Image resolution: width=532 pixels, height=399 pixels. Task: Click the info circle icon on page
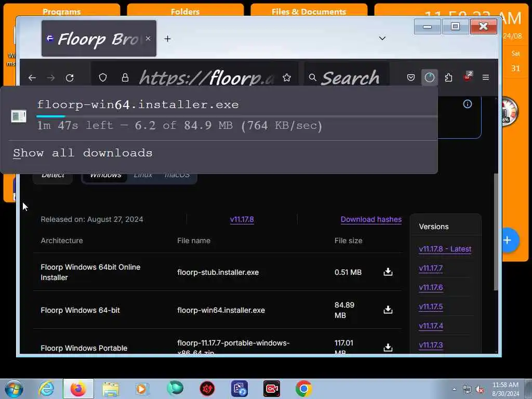pos(468,104)
